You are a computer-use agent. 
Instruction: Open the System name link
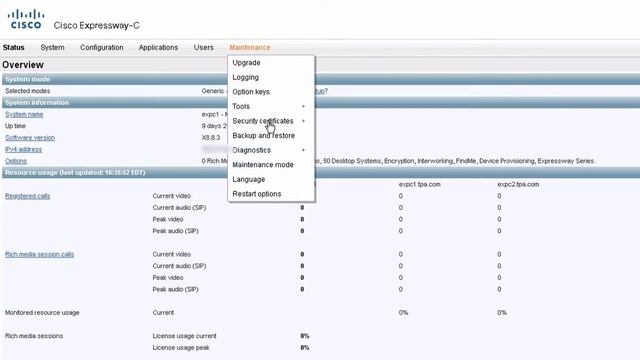[x=24, y=114]
